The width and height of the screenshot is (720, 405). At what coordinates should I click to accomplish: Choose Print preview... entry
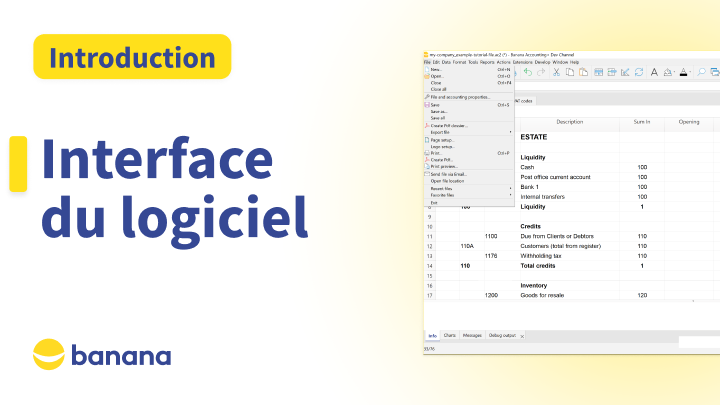click(468, 166)
